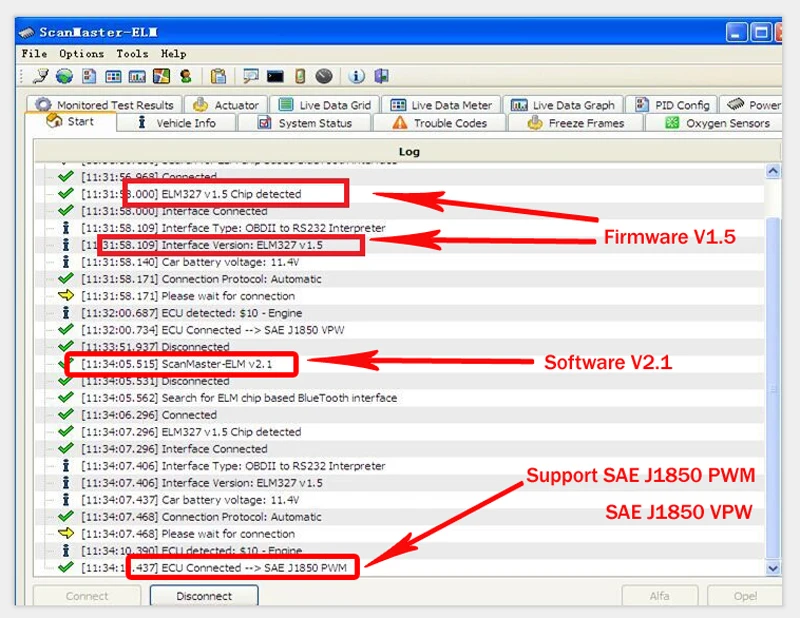Click the green icon on Oxygen Sensors tab
Screen dimensions: 800x618
click(672, 123)
